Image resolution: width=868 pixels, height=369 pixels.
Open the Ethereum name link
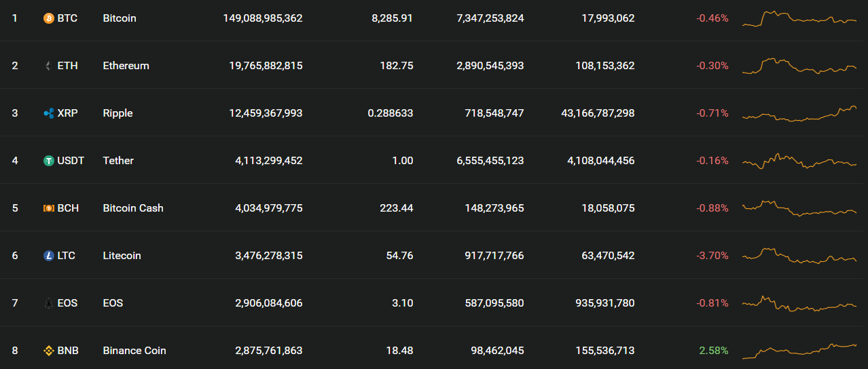[126, 66]
